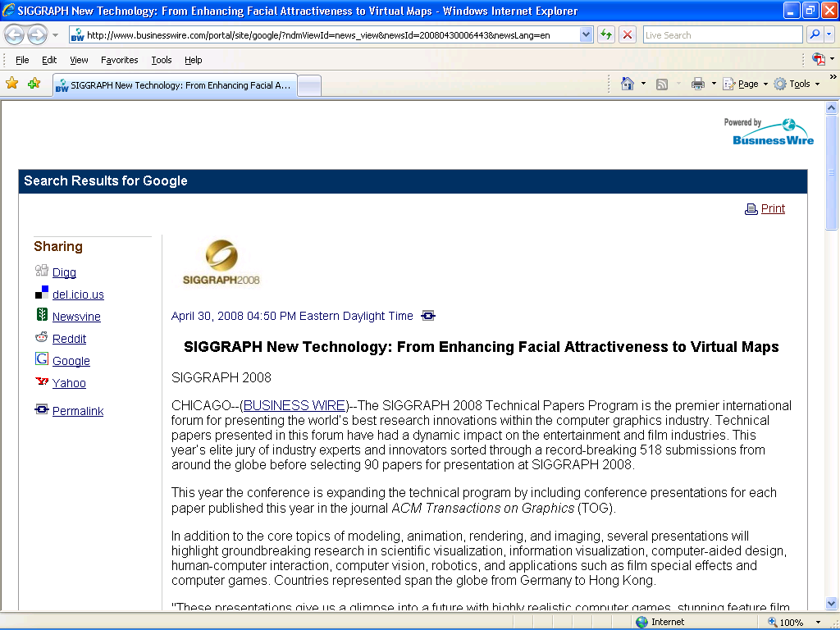Share the article on Digg

[x=64, y=272]
